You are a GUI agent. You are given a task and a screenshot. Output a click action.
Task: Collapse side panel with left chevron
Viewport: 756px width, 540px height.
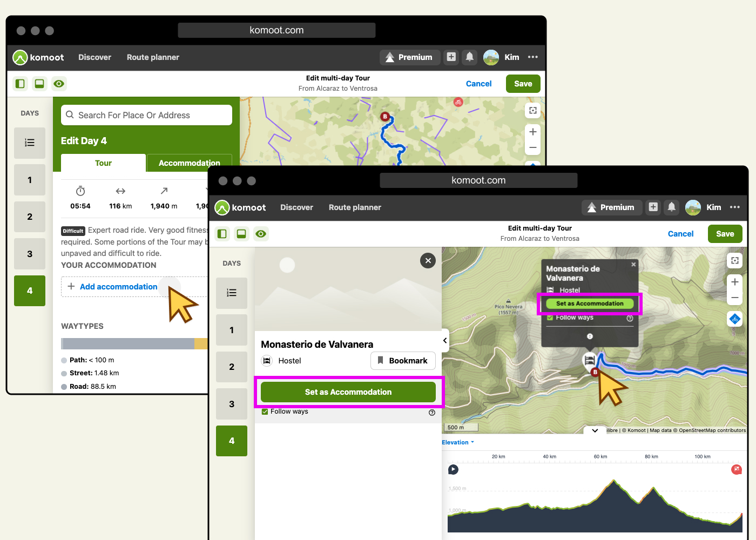pyautogui.click(x=444, y=340)
